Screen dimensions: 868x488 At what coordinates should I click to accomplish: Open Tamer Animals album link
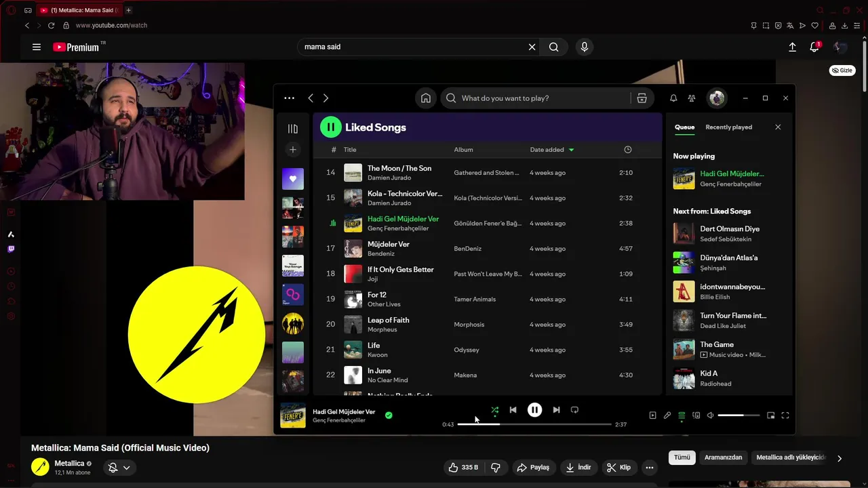click(475, 300)
